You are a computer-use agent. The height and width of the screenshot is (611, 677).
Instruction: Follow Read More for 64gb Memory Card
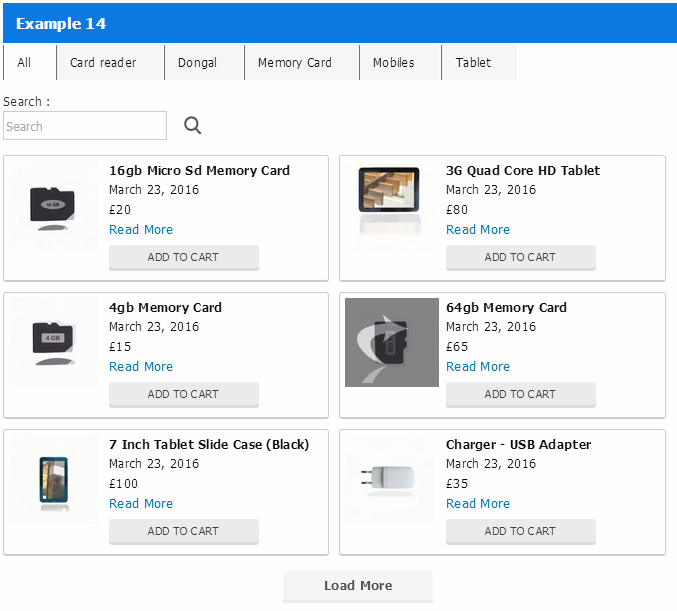478,367
